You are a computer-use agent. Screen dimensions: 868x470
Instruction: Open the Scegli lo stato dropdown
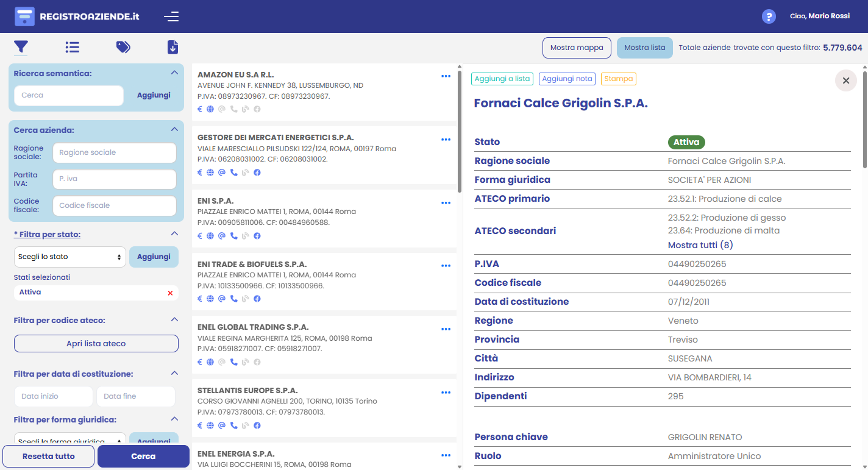tap(69, 257)
